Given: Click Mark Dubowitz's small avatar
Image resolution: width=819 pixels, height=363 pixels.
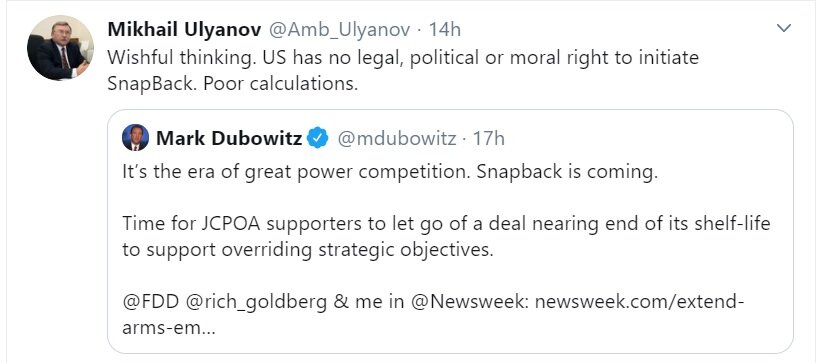Looking at the screenshot, I should click(135, 138).
